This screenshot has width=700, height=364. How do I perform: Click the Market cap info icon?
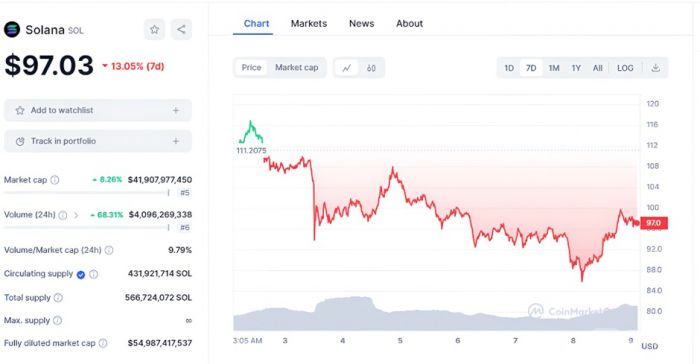54,180
